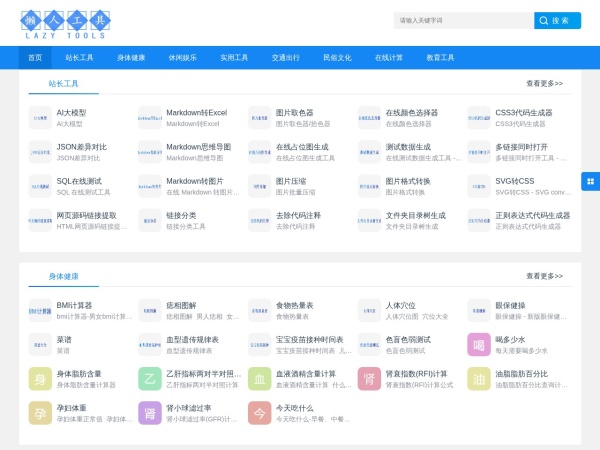Expand 查看更多 in 身体健康 section
Screen dimensions: 600x450
click(x=544, y=276)
